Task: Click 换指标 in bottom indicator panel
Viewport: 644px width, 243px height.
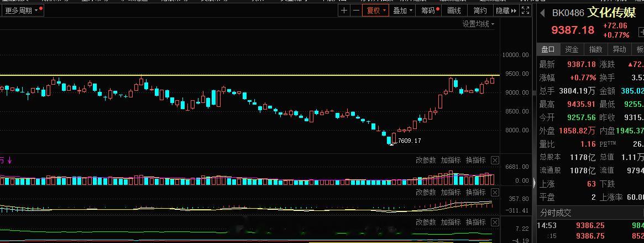Action: [475, 222]
